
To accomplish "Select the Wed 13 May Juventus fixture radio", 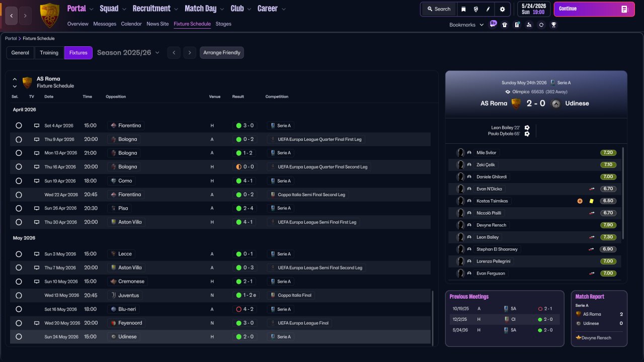I will [19, 296].
